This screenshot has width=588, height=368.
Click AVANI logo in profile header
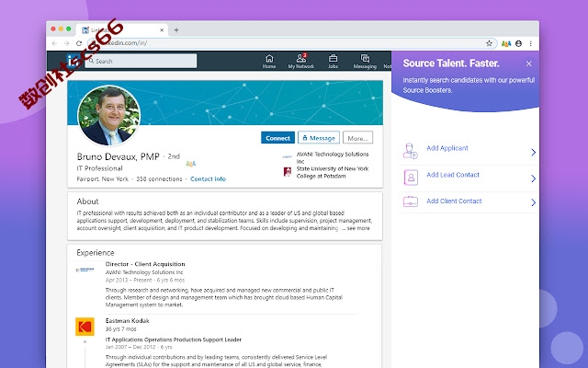click(x=288, y=157)
